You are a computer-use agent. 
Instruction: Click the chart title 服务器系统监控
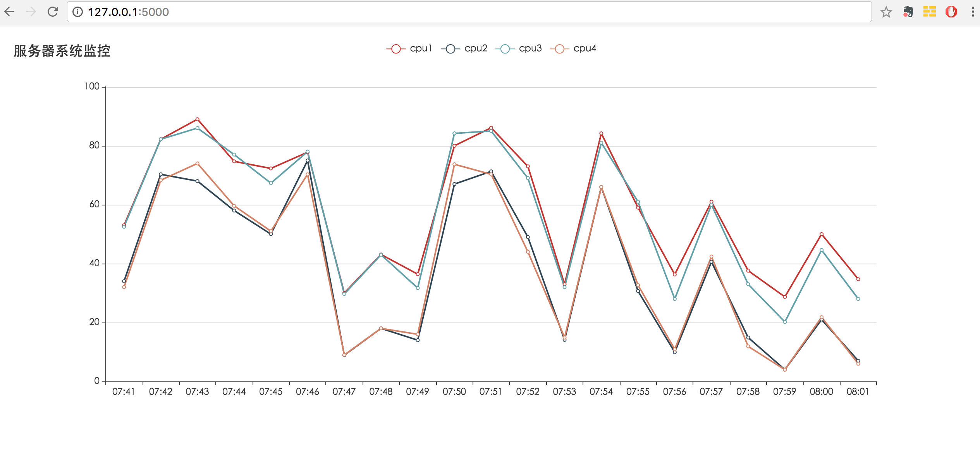pos(62,51)
